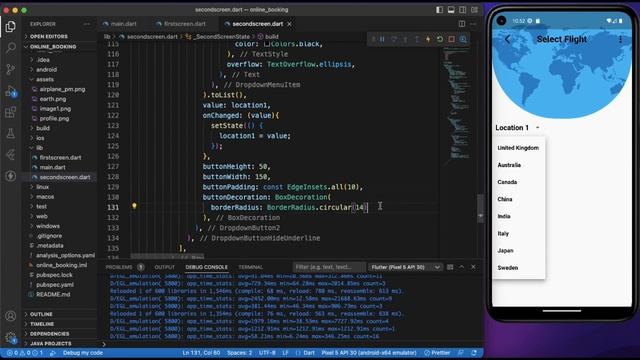Open Source Control view

pyautogui.click(x=11, y=69)
